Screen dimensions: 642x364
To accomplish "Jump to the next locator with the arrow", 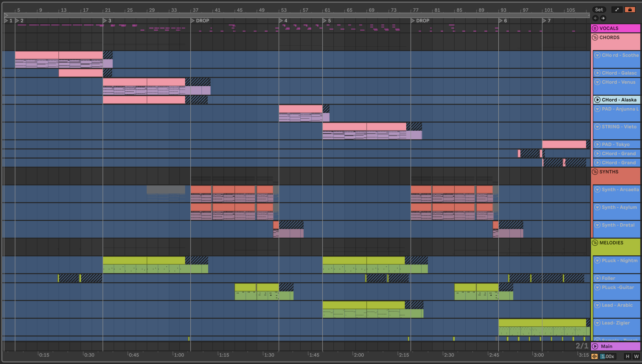I will tap(603, 18).
